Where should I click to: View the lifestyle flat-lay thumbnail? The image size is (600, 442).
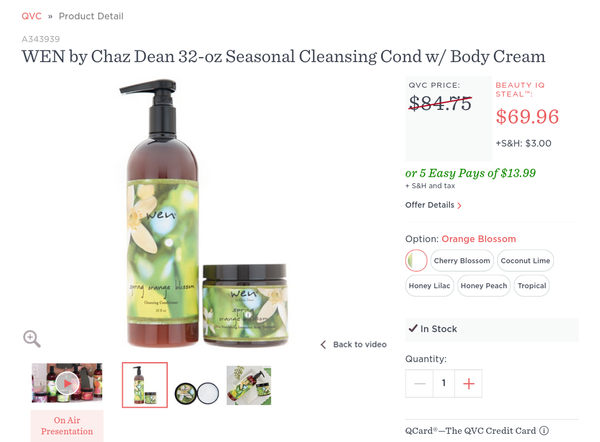[x=249, y=385]
